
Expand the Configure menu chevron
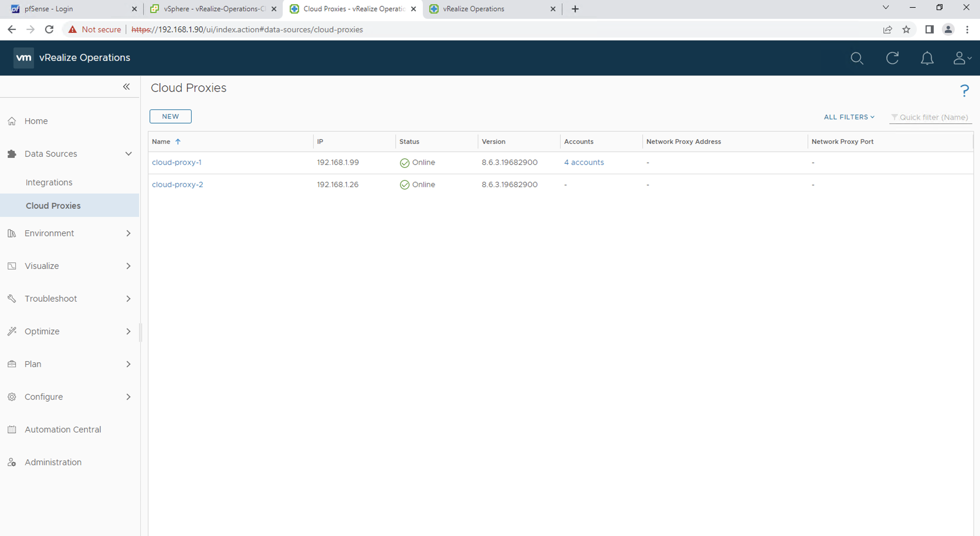pyautogui.click(x=128, y=397)
